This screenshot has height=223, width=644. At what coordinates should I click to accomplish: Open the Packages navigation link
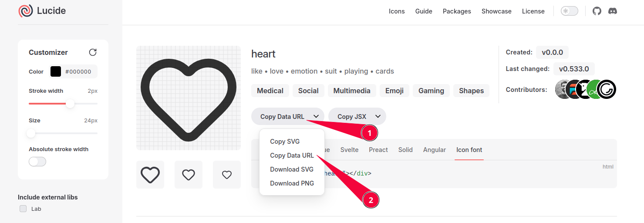coord(457,11)
